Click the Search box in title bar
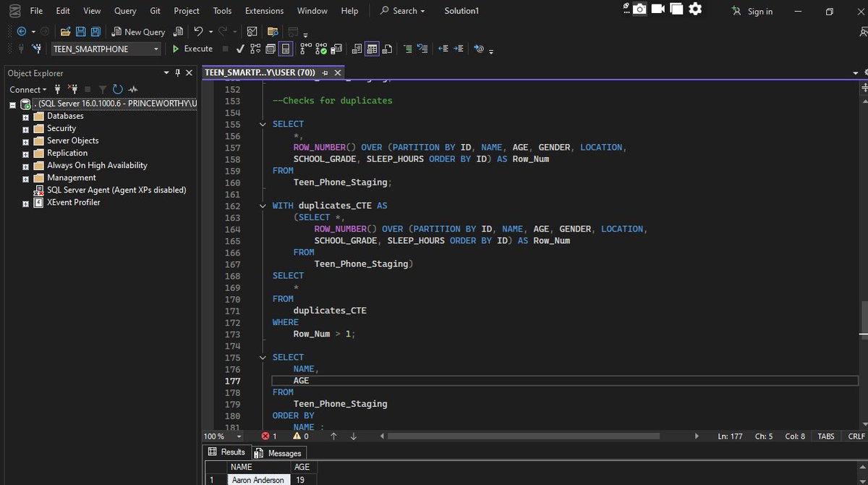This screenshot has width=868, height=485. coord(403,11)
